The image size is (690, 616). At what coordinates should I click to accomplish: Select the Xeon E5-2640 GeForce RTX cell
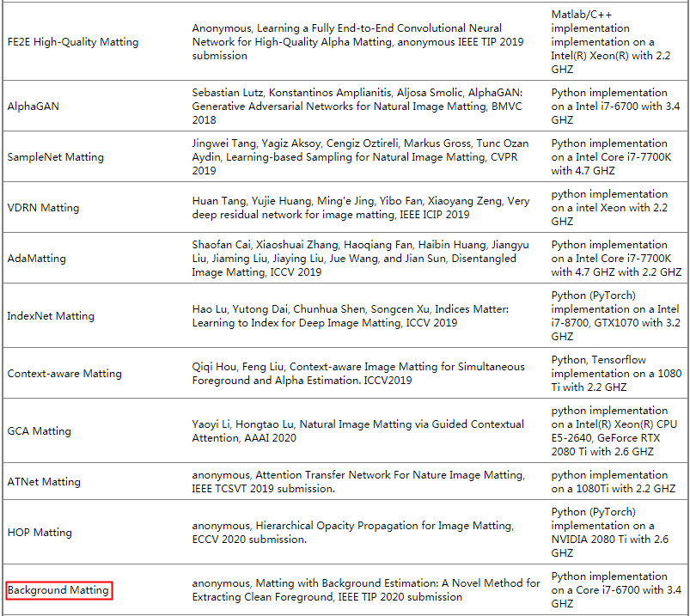click(x=614, y=430)
